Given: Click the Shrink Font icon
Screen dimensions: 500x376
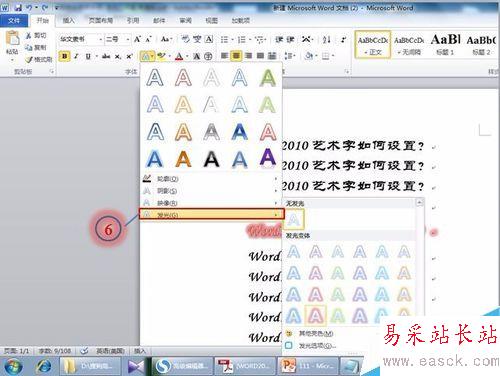Looking at the screenshot, I should coord(148,39).
